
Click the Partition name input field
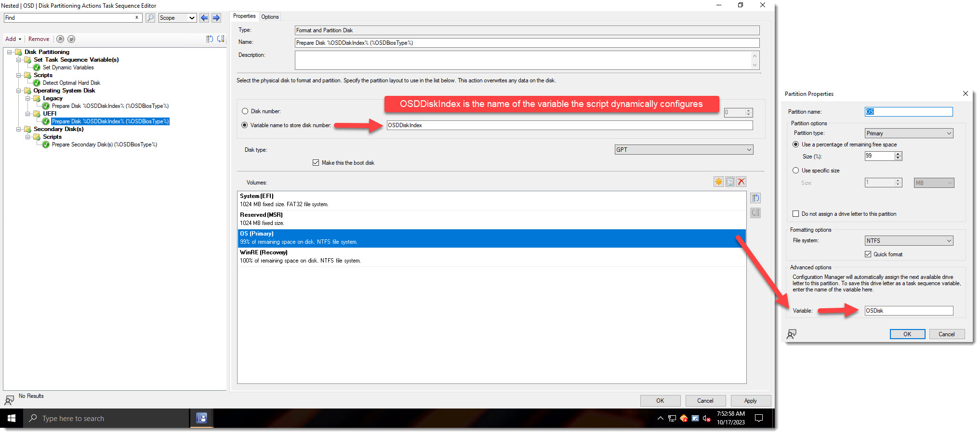coord(909,112)
